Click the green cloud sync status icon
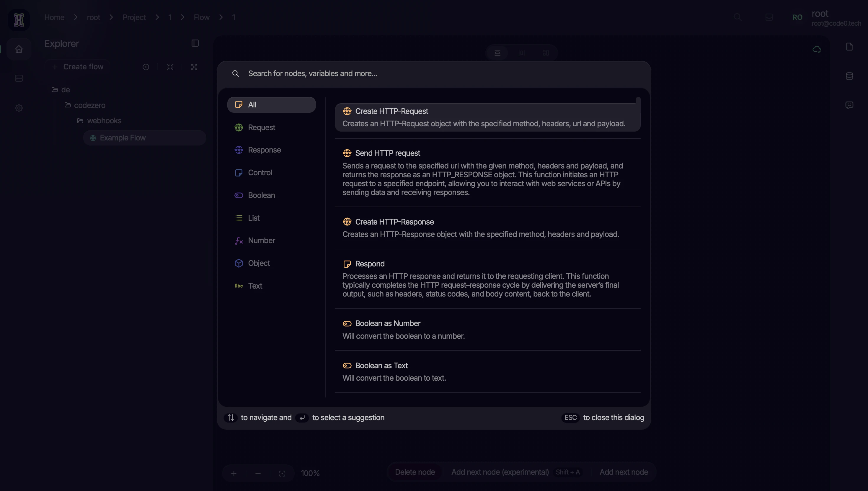Screen dimensions: 868x491 (x=817, y=49)
